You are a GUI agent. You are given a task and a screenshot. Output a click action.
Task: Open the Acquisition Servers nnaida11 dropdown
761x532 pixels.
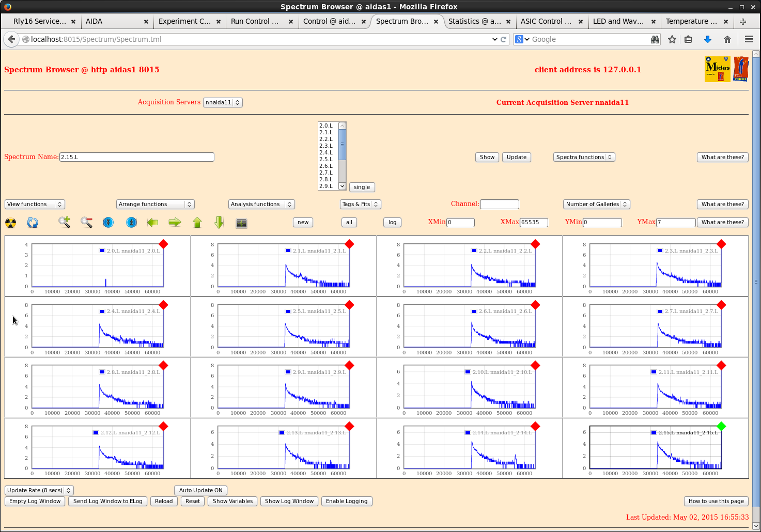click(223, 102)
